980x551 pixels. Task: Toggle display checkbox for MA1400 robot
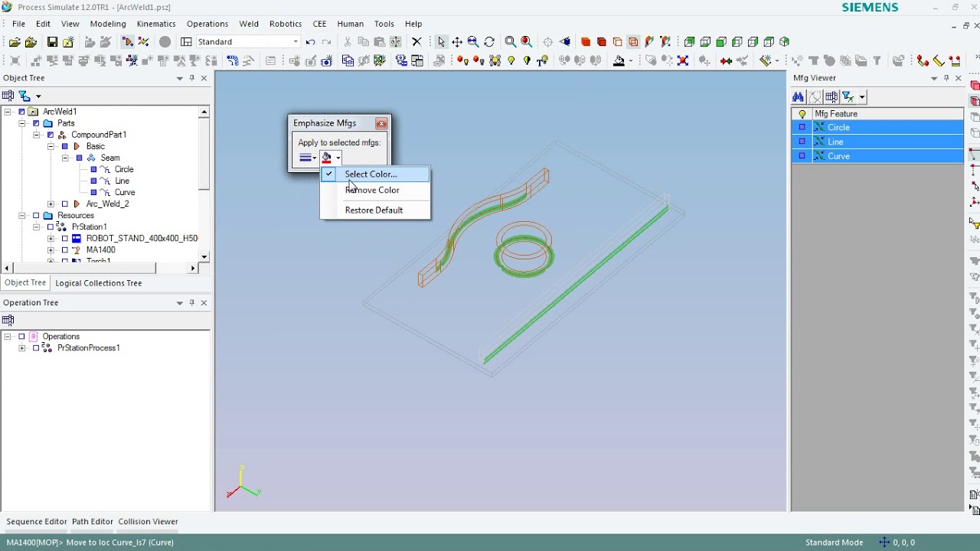click(x=65, y=250)
